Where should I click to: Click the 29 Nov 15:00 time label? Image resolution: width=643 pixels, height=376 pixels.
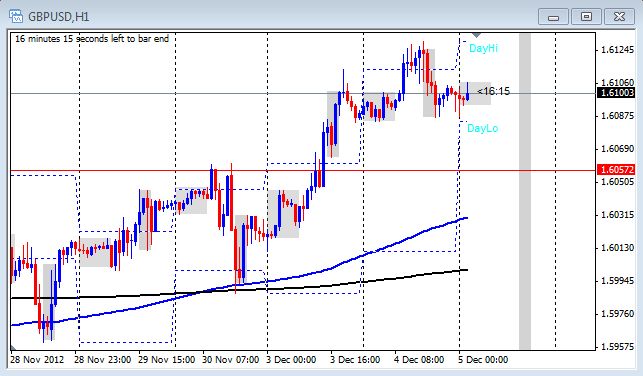166,360
